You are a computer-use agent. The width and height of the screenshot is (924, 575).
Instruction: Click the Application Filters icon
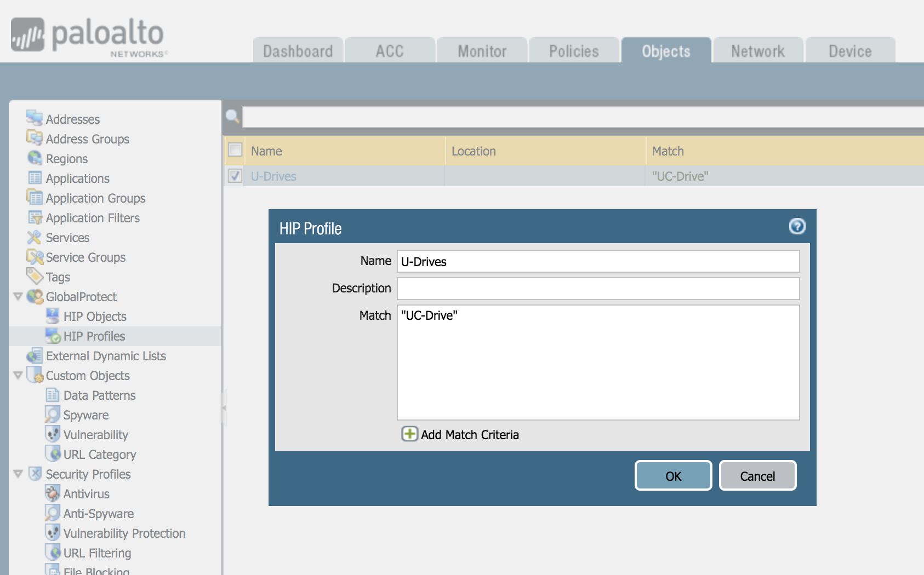(35, 217)
